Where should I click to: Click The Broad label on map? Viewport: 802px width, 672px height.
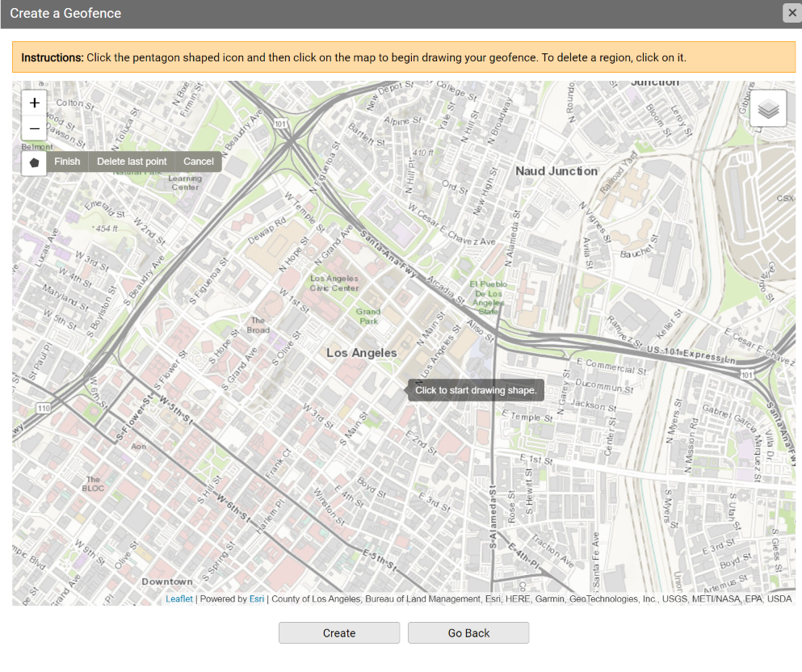coord(258,325)
